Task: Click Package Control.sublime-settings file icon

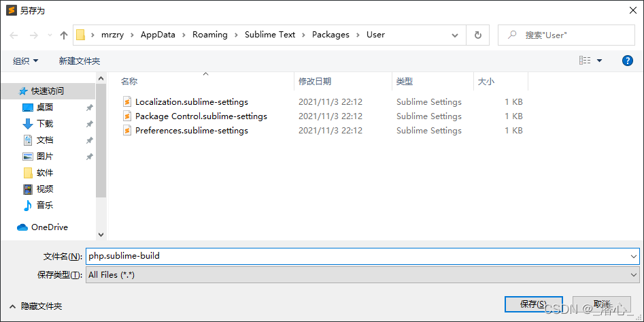Action: point(128,116)
